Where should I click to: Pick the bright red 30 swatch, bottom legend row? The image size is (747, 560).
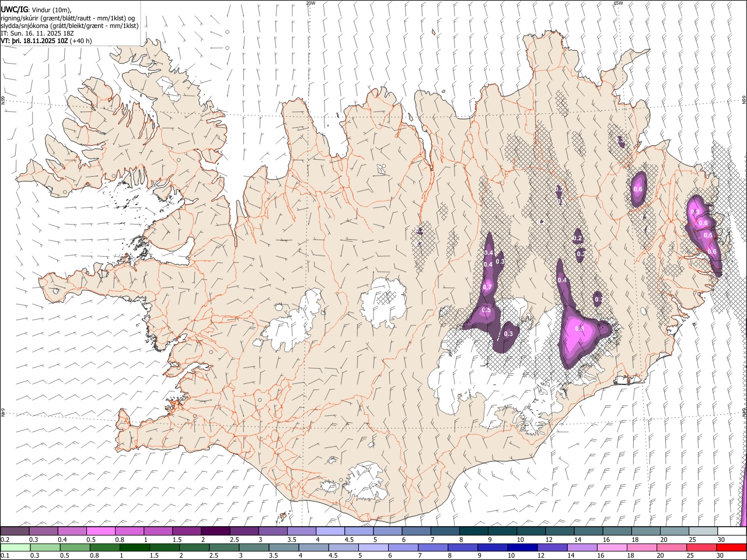click(x=731, y=547)
